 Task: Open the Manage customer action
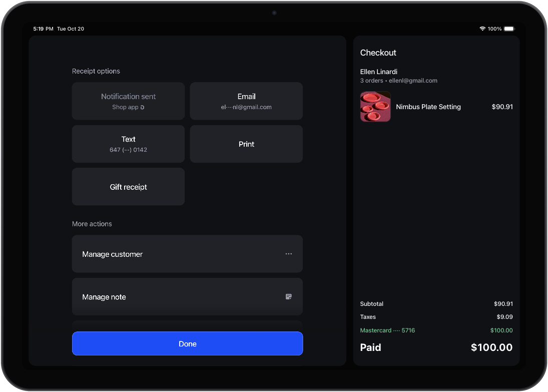click(x=187, y=254)
